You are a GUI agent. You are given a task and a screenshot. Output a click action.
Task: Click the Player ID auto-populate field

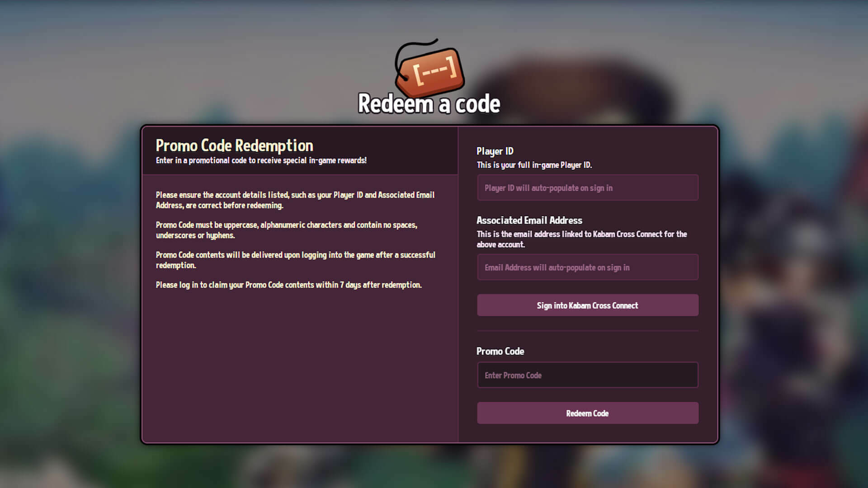click(587, 188)
